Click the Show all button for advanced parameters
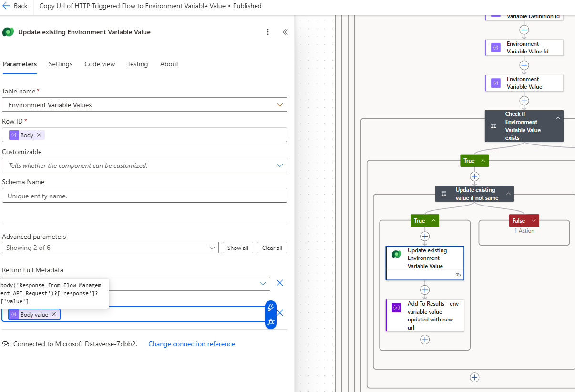The height and width of the screenshot is (392, 575). click(237, 248)
